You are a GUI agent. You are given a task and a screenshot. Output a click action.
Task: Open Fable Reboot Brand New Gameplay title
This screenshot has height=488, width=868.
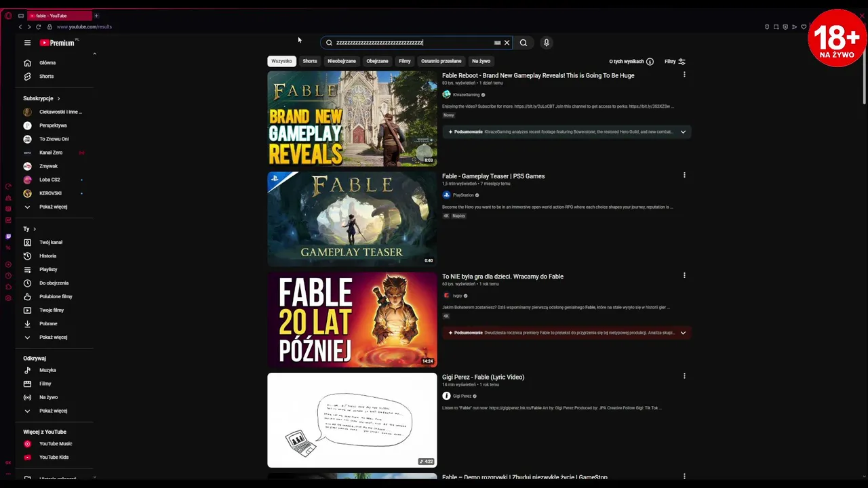click(538, 75)
